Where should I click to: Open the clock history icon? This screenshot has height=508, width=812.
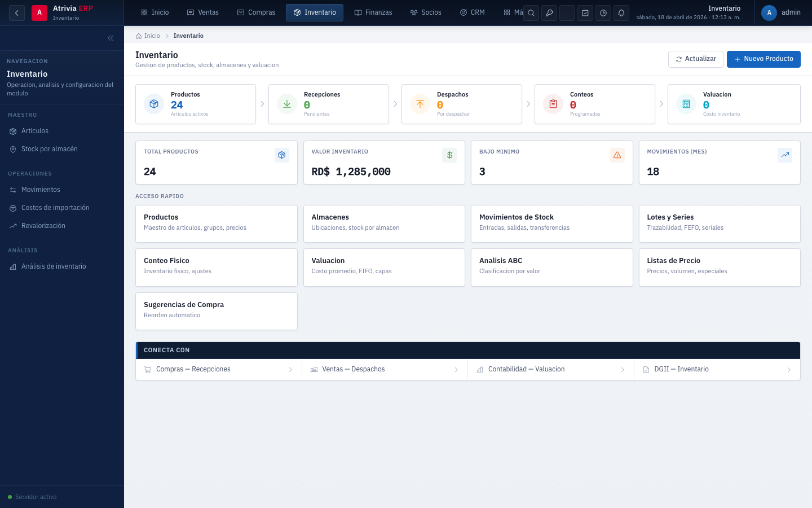pos(603,13)
